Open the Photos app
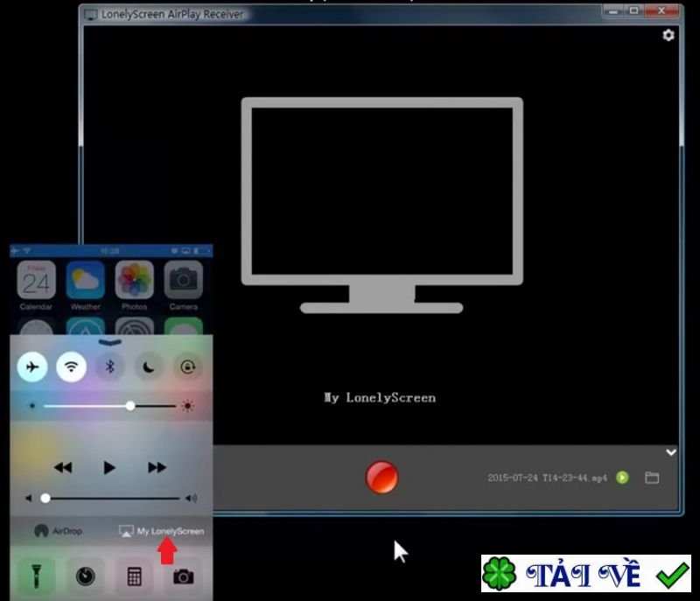Image resolution: width=700 pixels, height=601 pixels. point(135,285)
